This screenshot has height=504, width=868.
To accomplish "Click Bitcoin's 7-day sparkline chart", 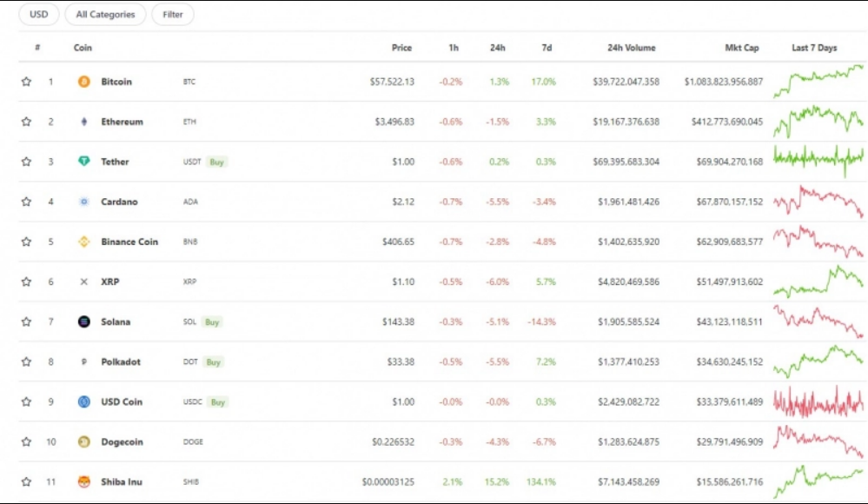I will [818, 82].
